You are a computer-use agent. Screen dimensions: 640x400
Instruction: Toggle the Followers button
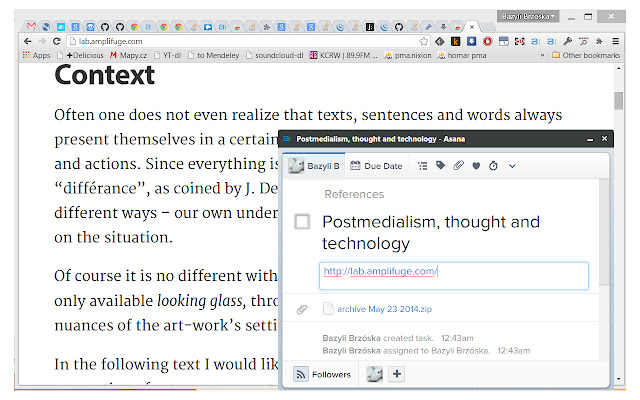323,374
